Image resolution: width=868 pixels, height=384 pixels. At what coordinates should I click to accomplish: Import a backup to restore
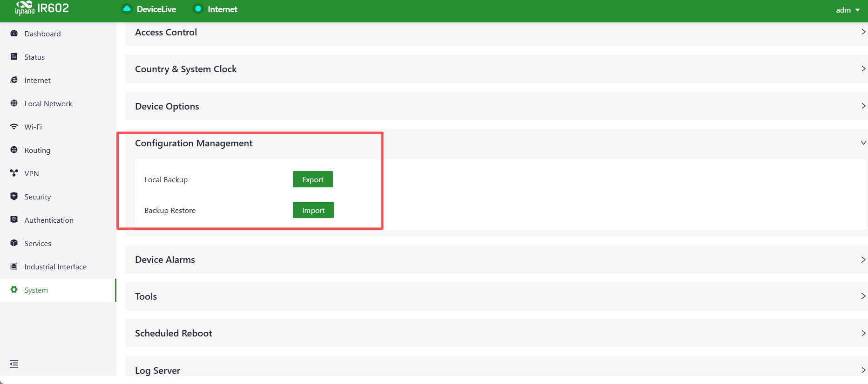tap(313, 210)
